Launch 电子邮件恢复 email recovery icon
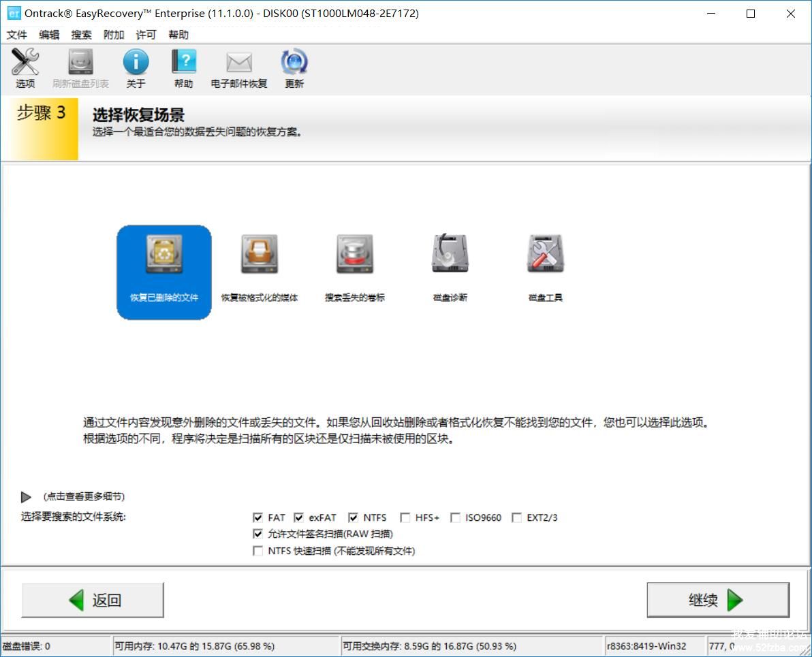The image size is (812, 657). click(238, 68)
